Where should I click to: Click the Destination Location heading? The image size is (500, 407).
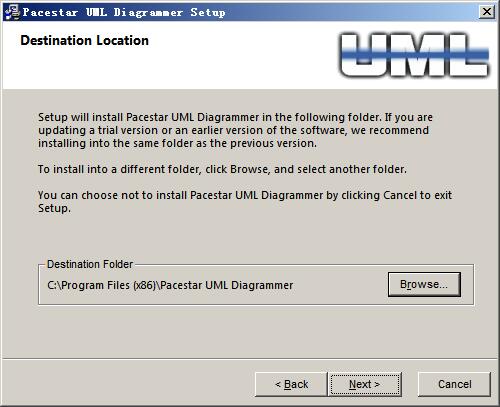85,40
